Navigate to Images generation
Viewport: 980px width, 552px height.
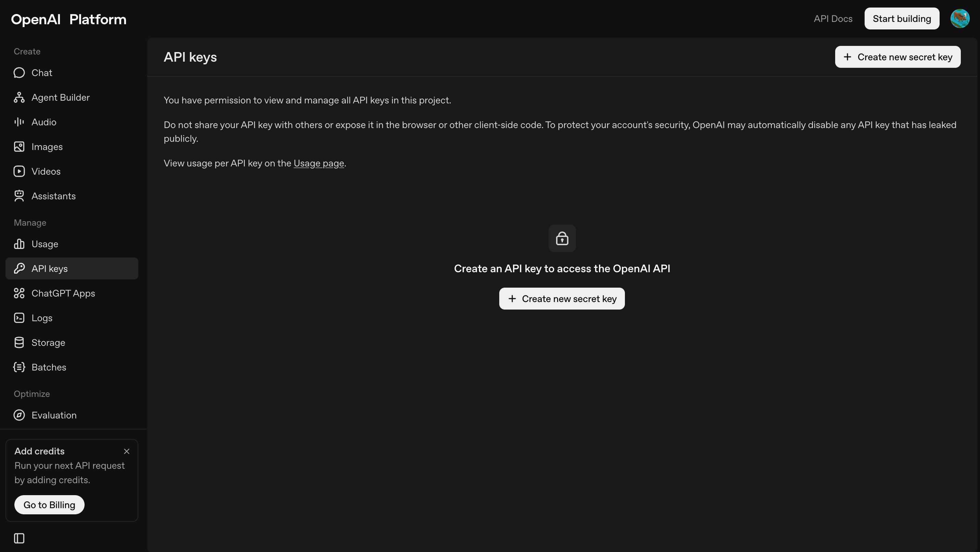tap(47, 147)
